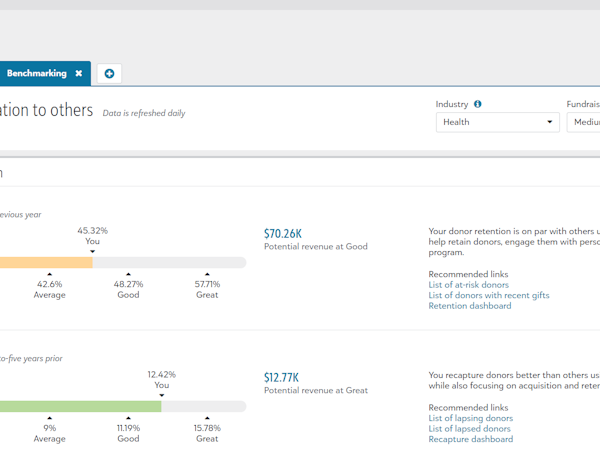
Task: Click the 45.32% You marker arrow
Action: pyautogui.click(x=92, y=251)
